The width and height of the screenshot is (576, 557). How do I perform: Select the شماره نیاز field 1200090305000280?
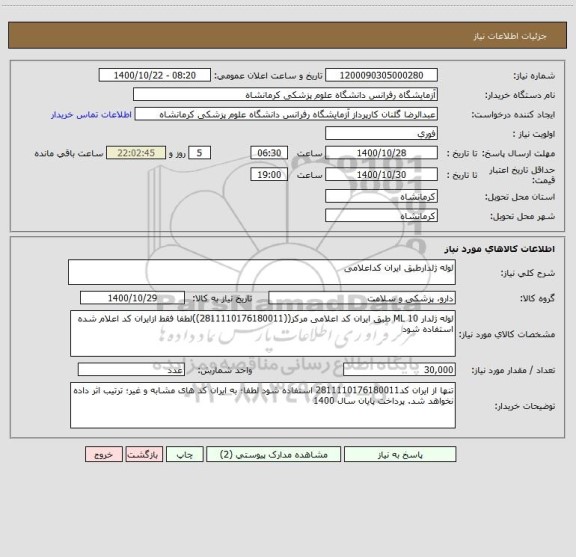(381, 75)
